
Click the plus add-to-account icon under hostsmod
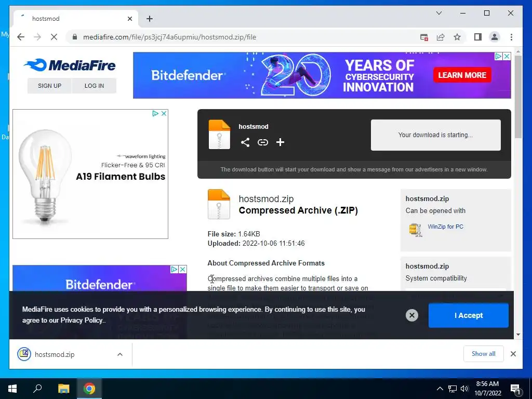(x=280, y=142)
